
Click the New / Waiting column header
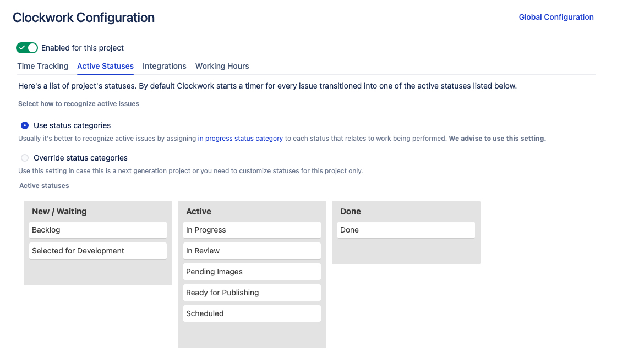59,212
